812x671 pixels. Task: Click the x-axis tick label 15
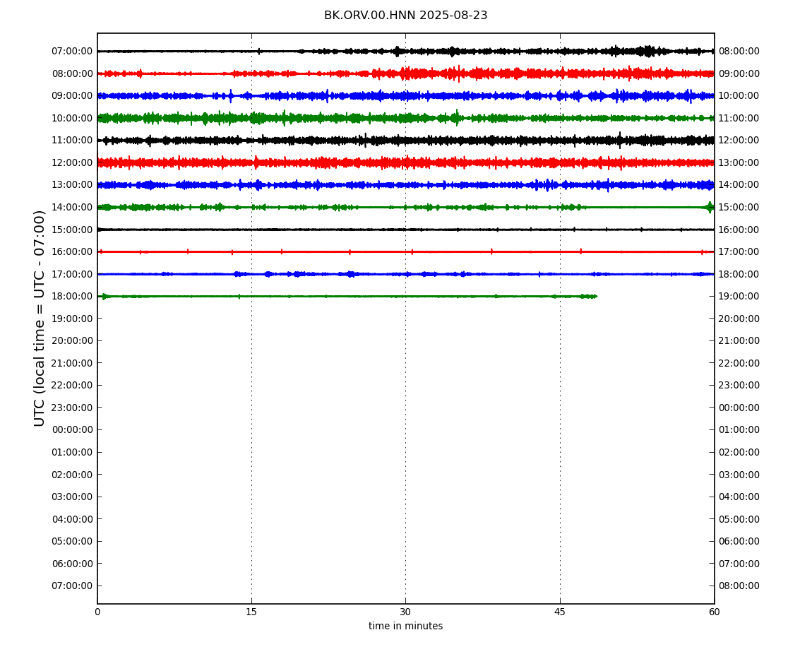(251, 612)
